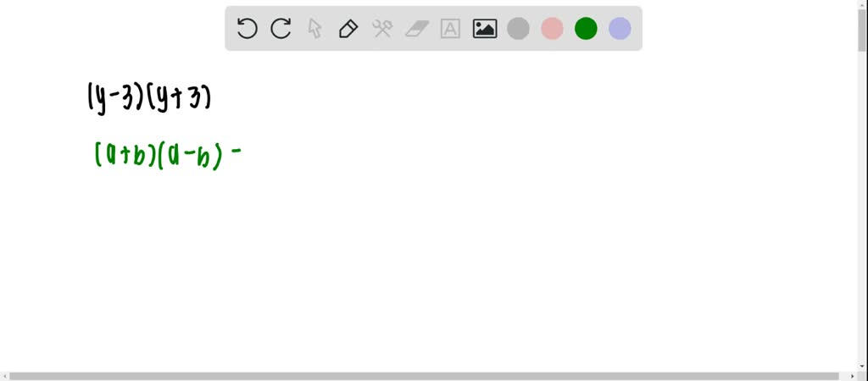The image size is (868, 381).
Task: Pick the gray color swatch
Action: coord(518,28)
